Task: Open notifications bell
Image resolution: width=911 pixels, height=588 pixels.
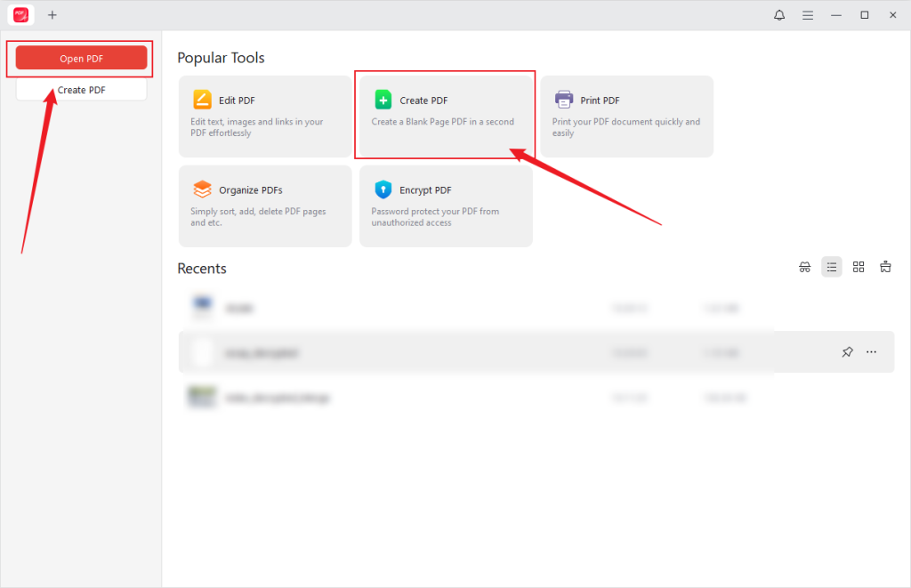Action: (778, 15)
